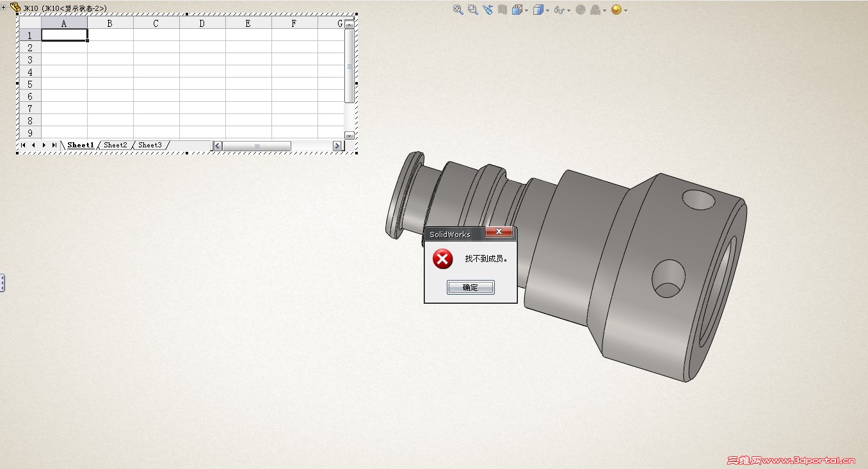Close the SolidWorks error dialog
Viewport: 868px width, 469px height.
tap(499, 232)
